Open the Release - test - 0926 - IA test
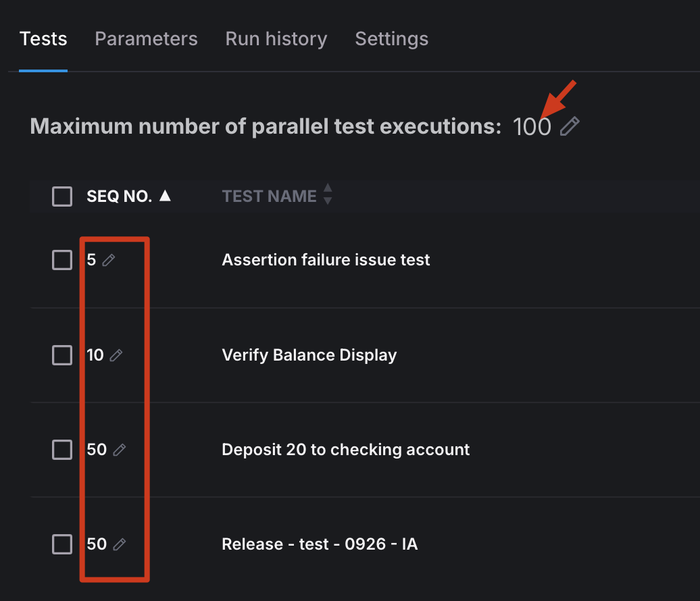Viewport: 700px width, 601px height. [320, 544]
